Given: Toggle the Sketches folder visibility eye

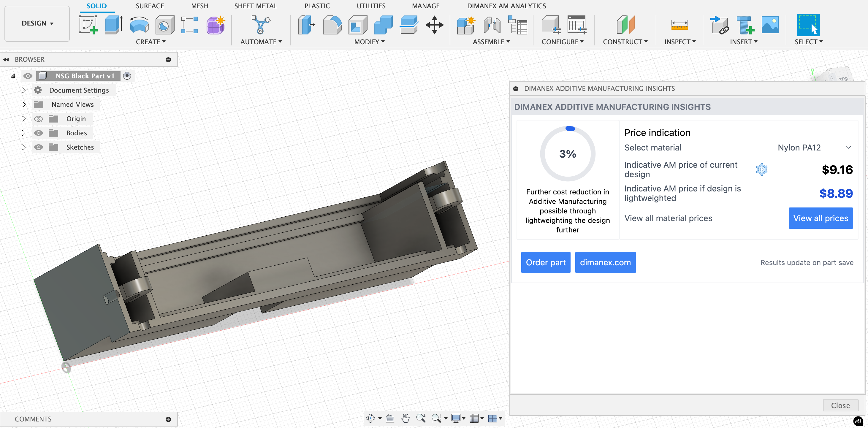Looking at the screenshot, I should tap(38, 147).
